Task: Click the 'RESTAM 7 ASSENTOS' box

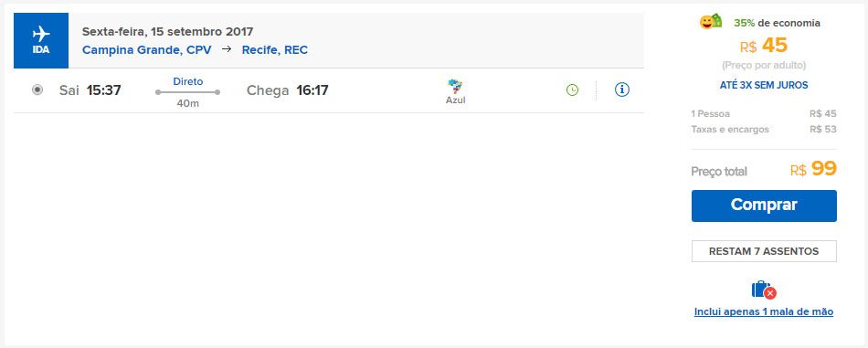Action: tap(764, 251)
